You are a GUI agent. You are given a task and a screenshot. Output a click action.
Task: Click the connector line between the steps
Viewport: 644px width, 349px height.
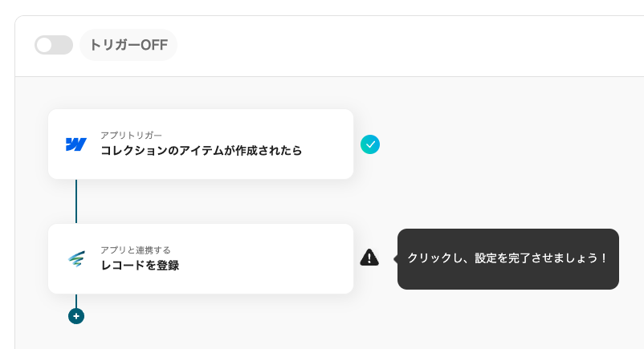point(76,201)
